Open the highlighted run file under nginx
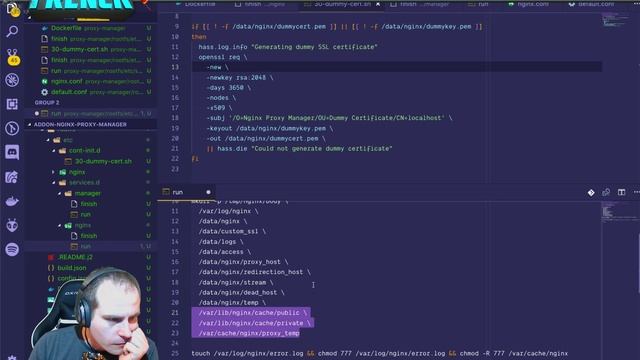 pyautogui.click(x=86, y=246)
